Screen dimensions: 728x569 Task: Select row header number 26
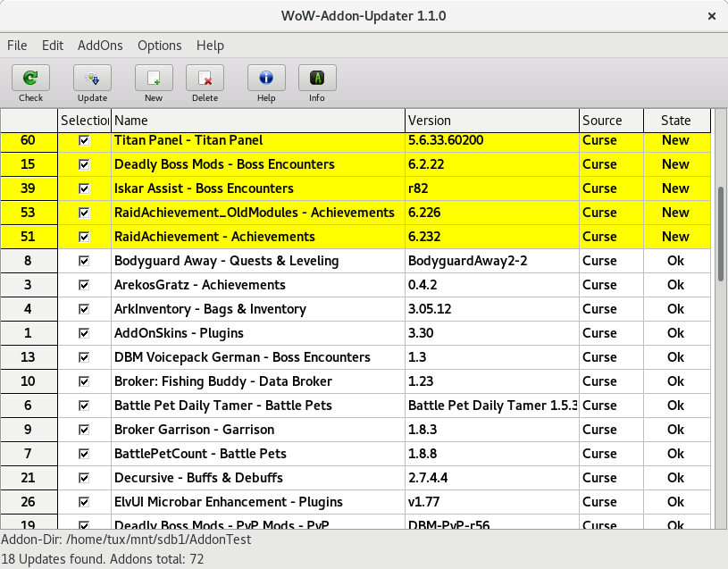[x=29, y=502]
